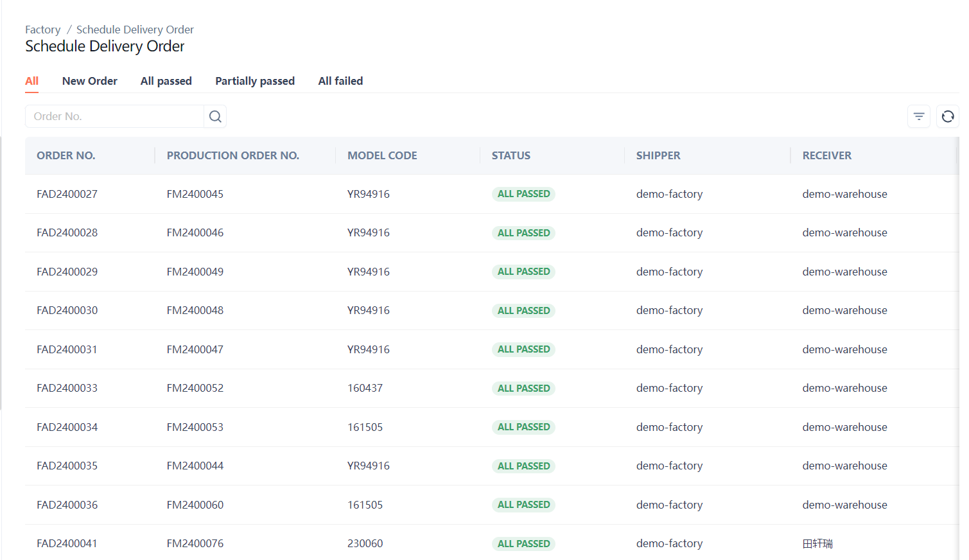Click the search magnifier icon
Viewport: 969px width, 560px height.
pos(215,116)
